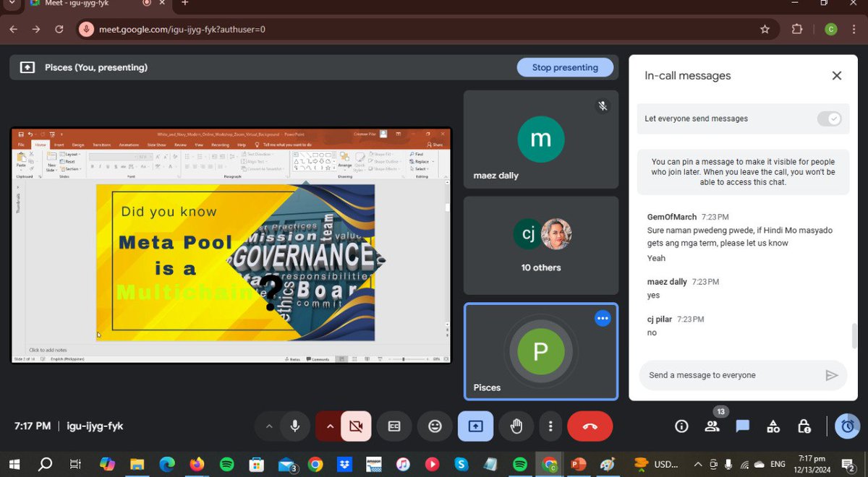This screenshot has width=868, height=477.
Task: Open the Chrome extensions puzzle icon
Action: 797,30
